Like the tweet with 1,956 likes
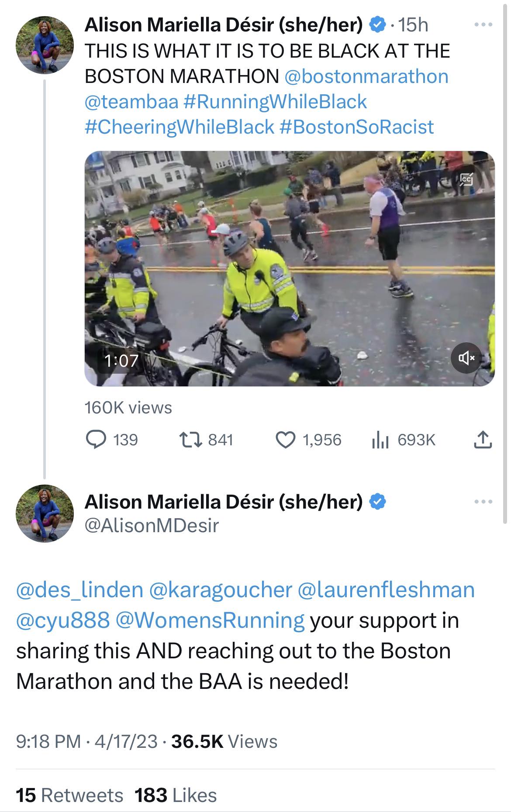Image resolution: width=511 pixels, height=812 pixels. 285,439
